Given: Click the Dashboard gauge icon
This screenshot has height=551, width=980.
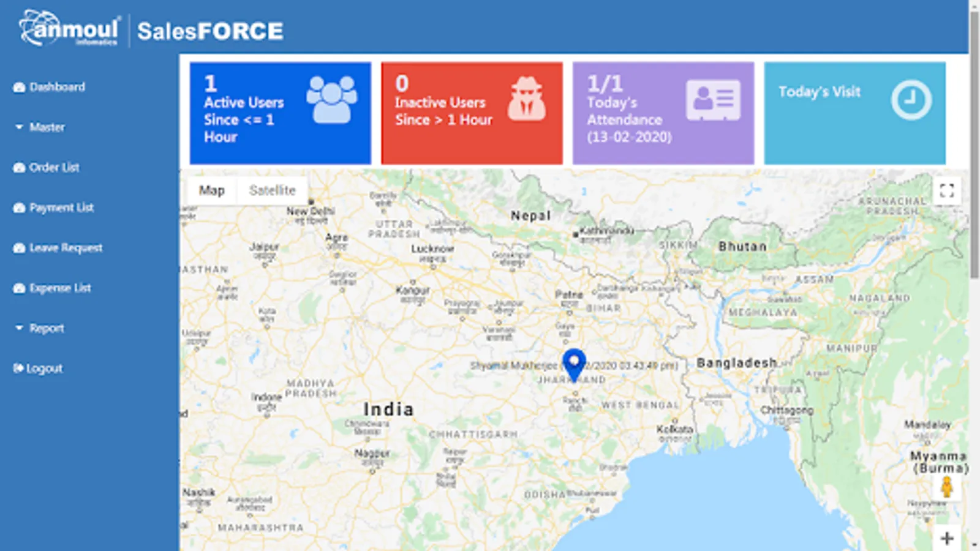Looking at the screenshot, I should (19, 88).
